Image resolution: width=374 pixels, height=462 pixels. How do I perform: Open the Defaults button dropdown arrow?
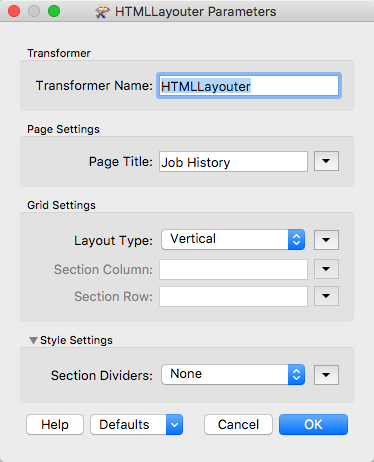pos(174,425)
